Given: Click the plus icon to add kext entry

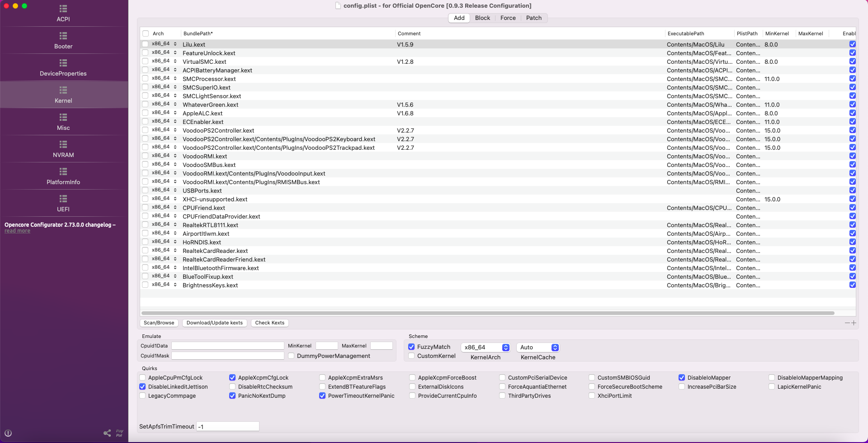Looking at the screenshot, I should point(854,323).
